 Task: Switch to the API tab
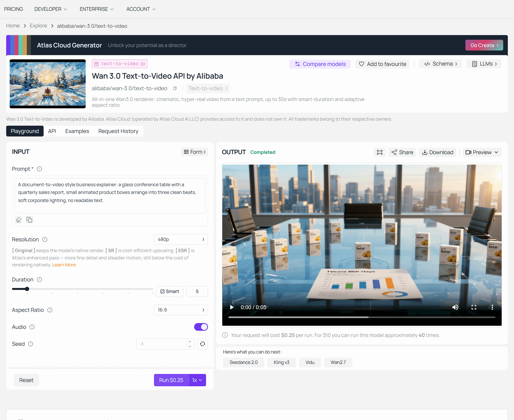(x=52, y=131)
